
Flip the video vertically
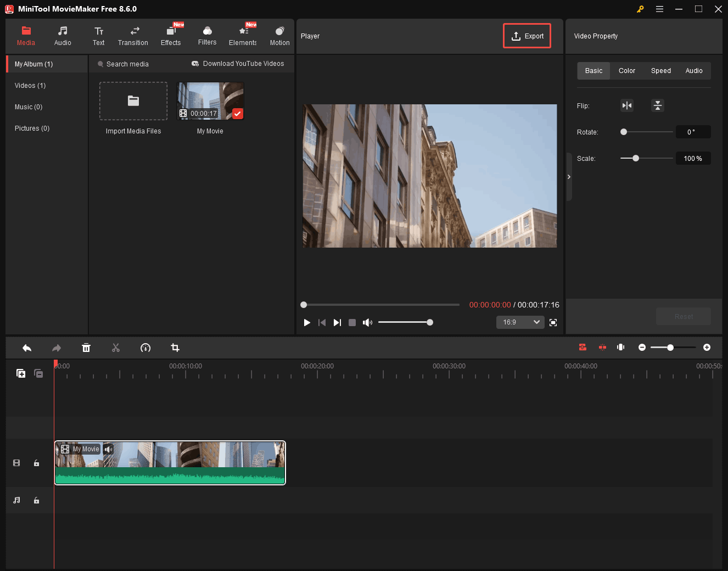(x=658, y=105)
